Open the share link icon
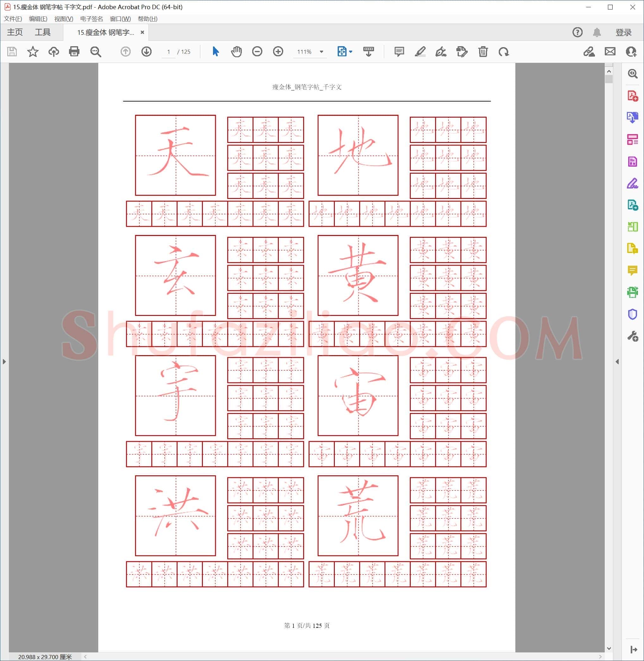This screenshot has height=661, width=644. click(589, 52)
